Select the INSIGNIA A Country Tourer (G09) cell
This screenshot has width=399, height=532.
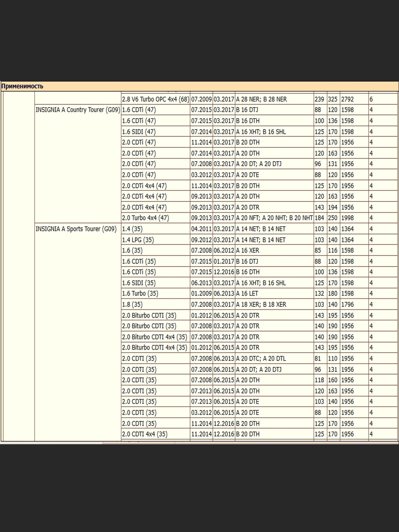click(78, 110)
